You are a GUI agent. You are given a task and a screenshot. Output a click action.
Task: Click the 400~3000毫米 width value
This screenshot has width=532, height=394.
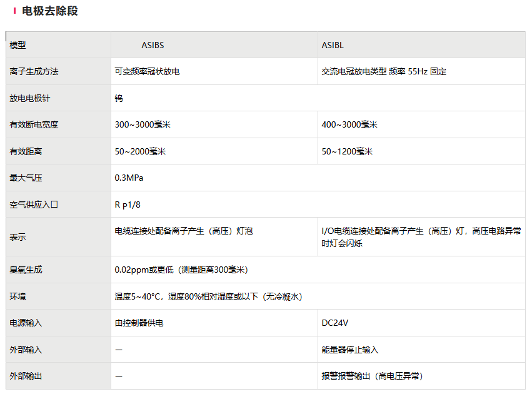click(349, 125)
